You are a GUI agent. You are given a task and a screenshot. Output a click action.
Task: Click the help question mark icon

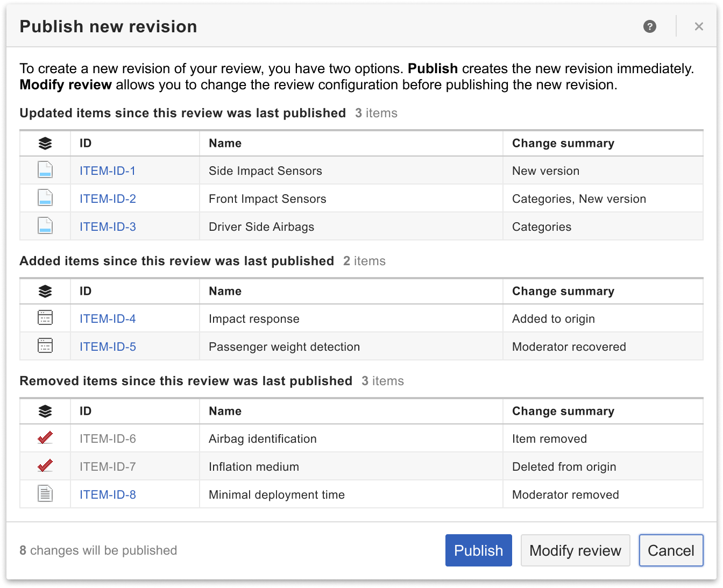tap(649, 26)
